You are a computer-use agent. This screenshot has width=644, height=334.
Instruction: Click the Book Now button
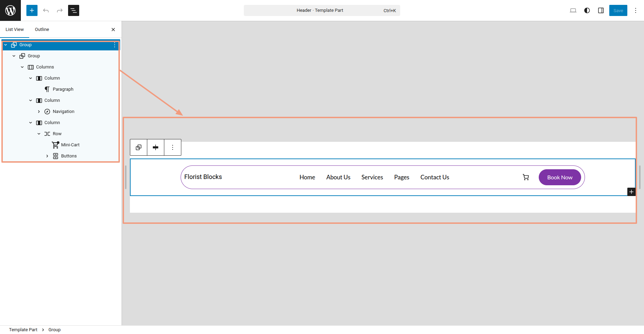(560, 177)
